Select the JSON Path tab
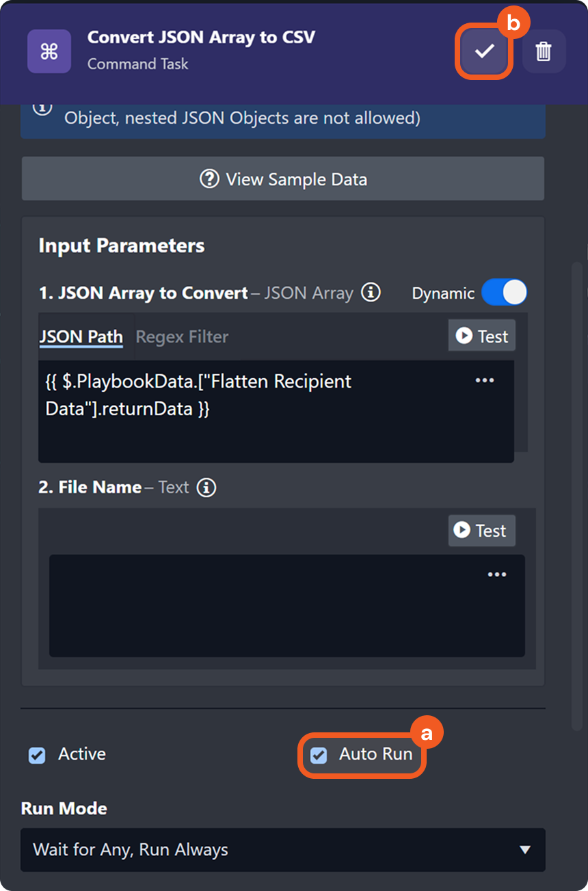588x891 pixels. coord(81,336)
